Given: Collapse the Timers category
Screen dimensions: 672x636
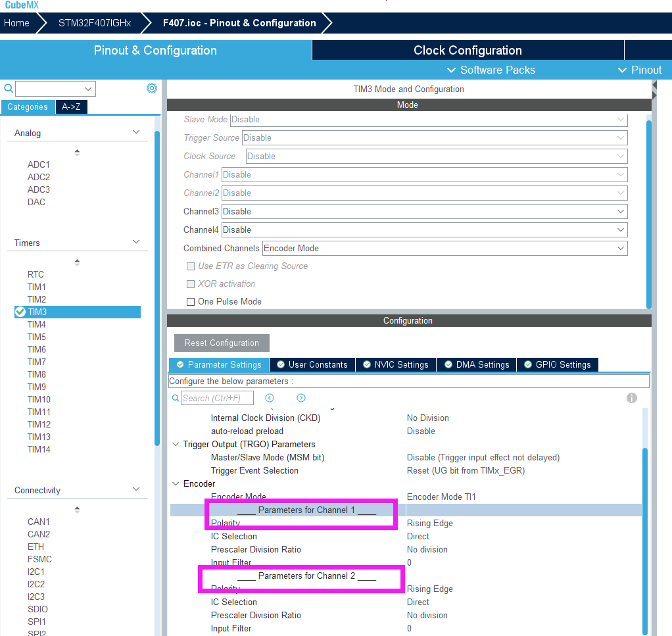Looking at the screenshot, I should [136, 242].
